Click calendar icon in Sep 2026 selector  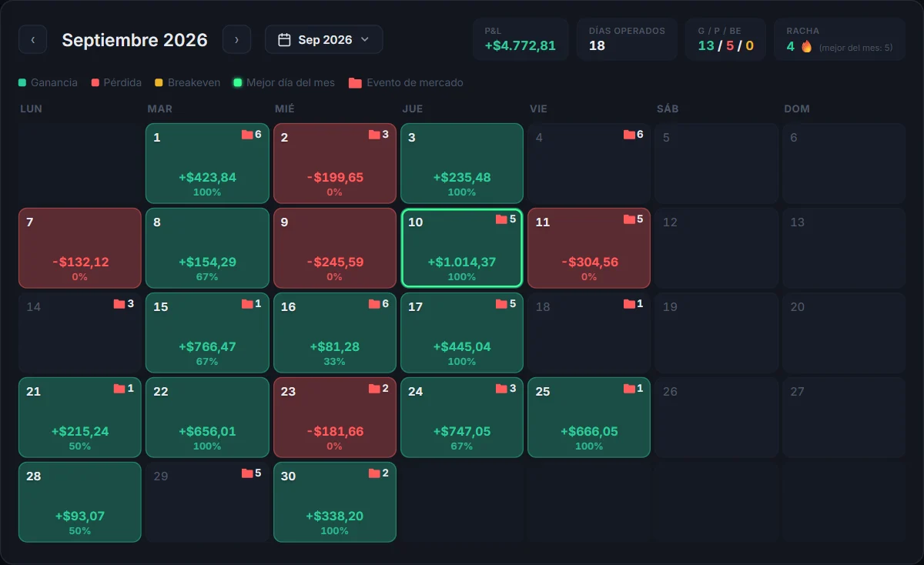(x=284, y=39)
